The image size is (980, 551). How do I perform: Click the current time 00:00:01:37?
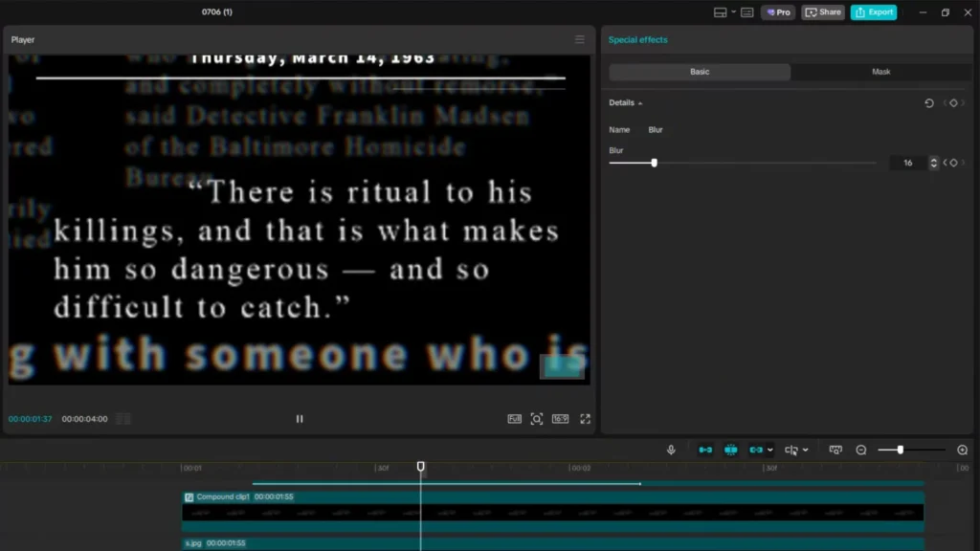(x=30, y=419)
